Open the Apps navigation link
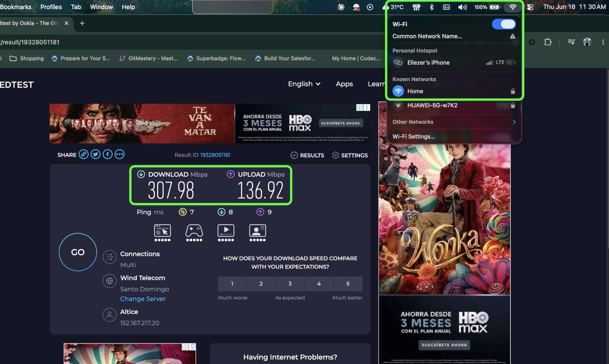This screenshot has width=609, height=364. [x=344, y=84]
